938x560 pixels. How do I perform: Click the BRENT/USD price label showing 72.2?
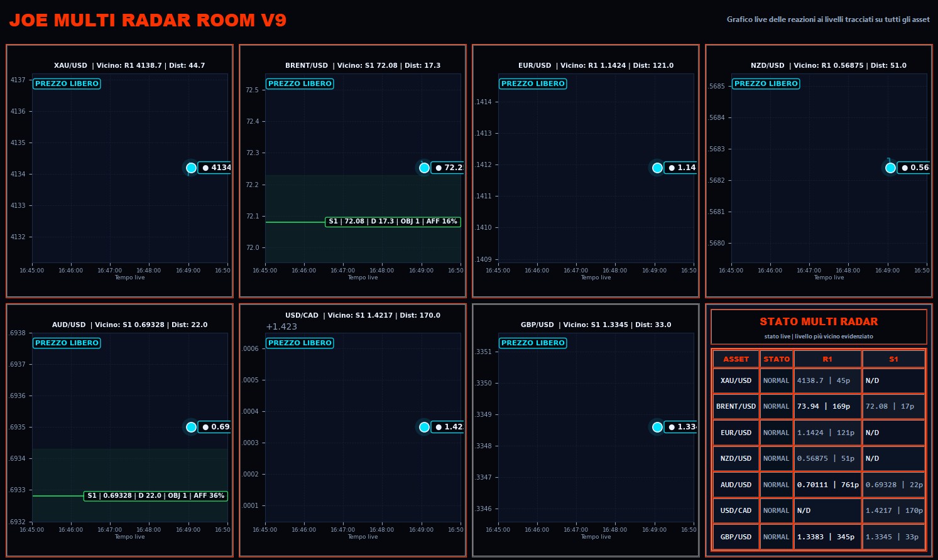448,168
